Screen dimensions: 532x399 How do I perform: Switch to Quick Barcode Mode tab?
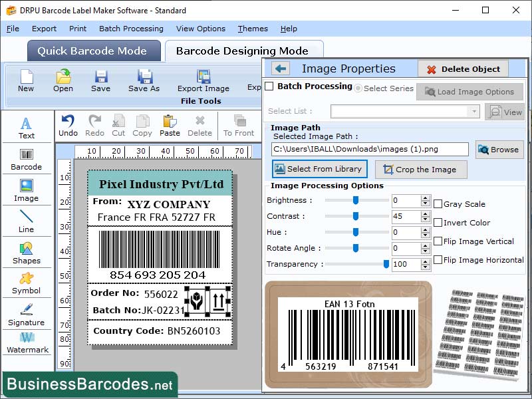coord(93,51)
